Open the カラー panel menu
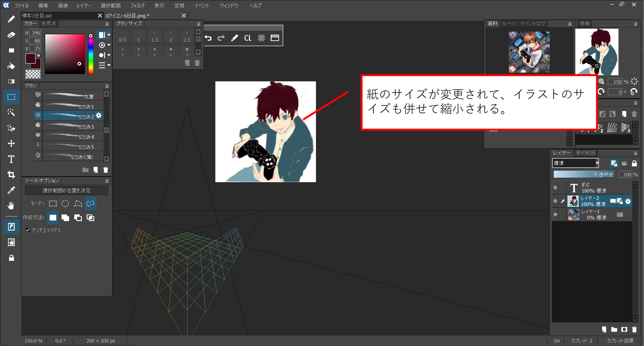The height and width of the screenshot is (346, 644). click(x=107, y=24)
